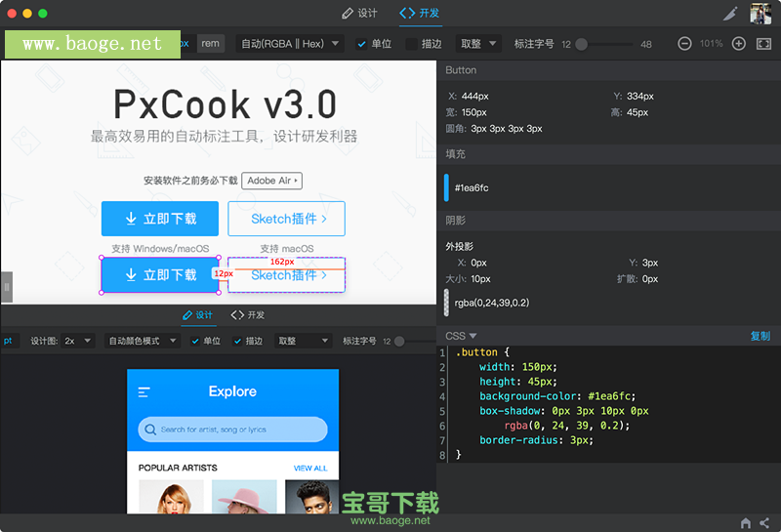
Task: Switch to the lower 开发 tab
Action: (x=248, y=315)
